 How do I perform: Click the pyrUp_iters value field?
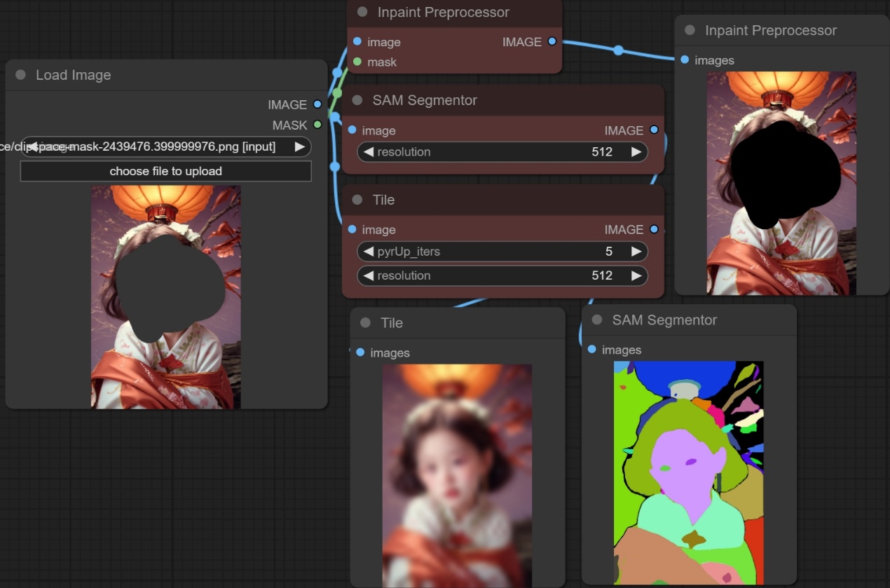tap(502, 251)
